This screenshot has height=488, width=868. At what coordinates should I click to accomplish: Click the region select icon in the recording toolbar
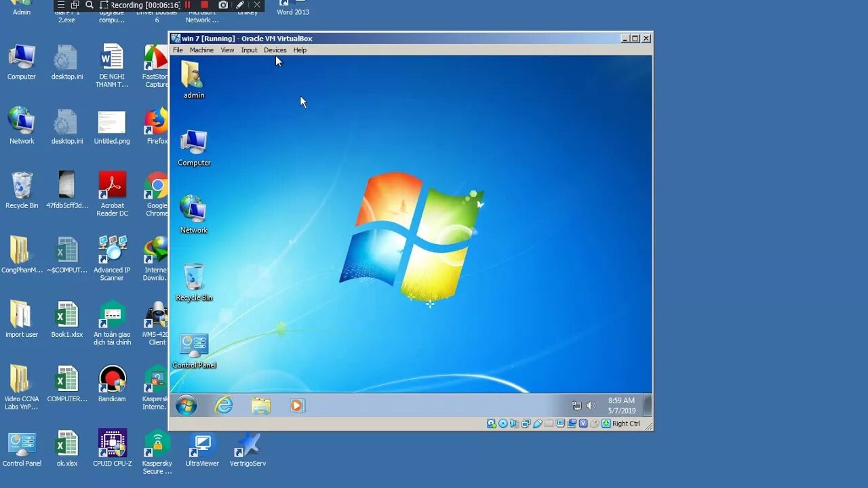click(104, 5)
